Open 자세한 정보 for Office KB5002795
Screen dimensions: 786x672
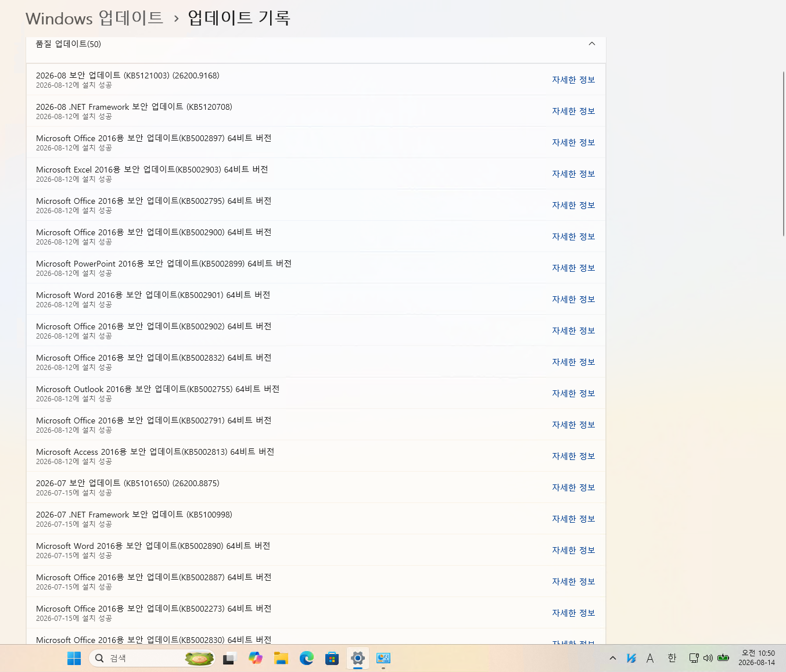573,205
